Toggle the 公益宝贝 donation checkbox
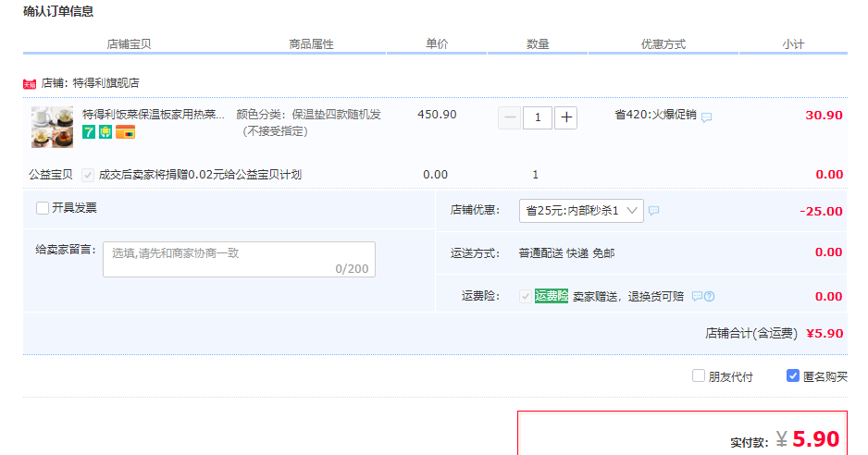The image size is (868, 455). click(88, 175)
